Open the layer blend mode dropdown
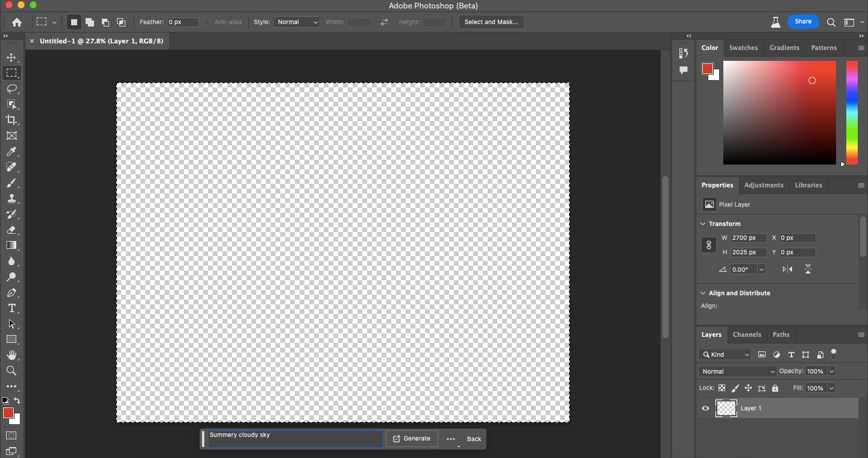The height and width of the screenshot is (458, 868). point(737,371)
